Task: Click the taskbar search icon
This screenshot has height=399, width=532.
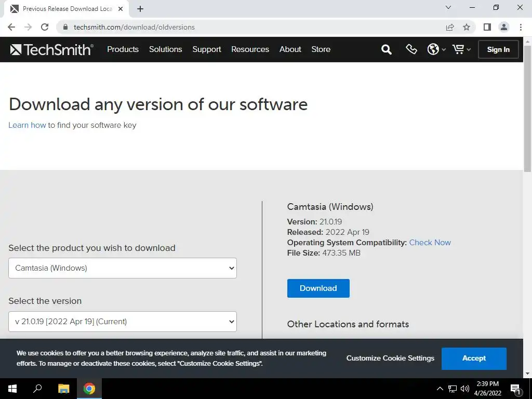Action: 37,389
